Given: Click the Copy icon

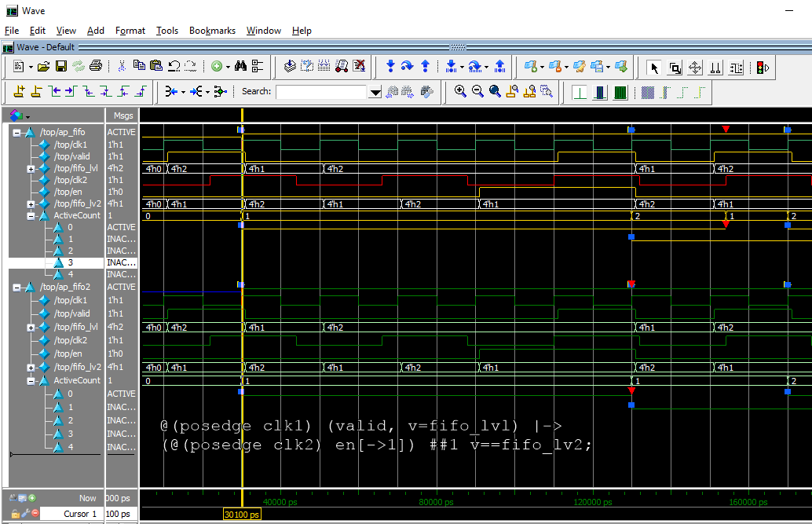Looking at the screenshot, I should [x=139, y=66].
